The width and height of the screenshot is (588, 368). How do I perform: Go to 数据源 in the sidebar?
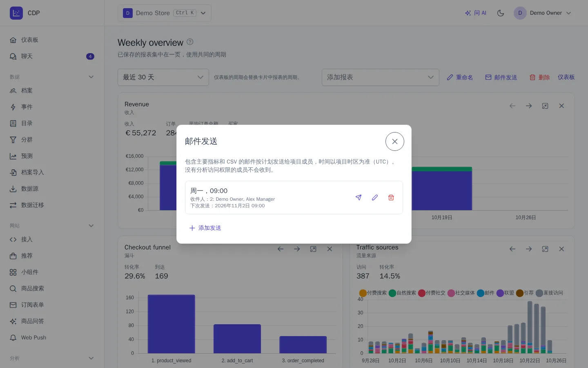click(52, 189)
